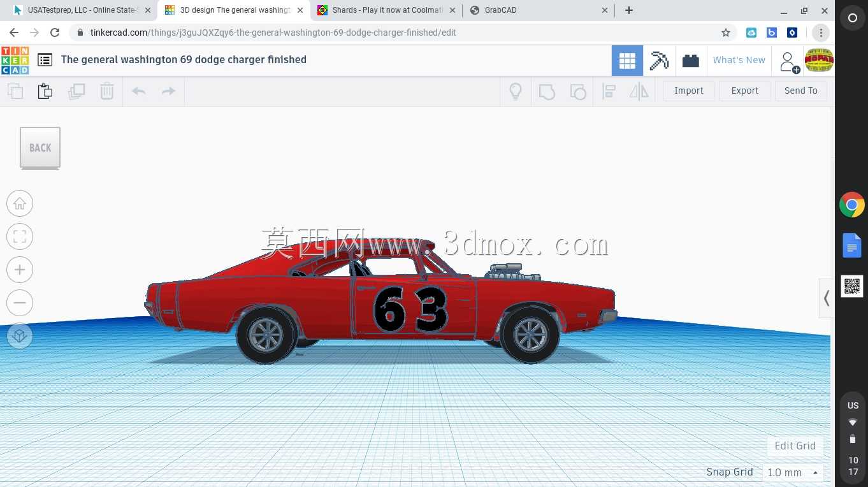Click the Mirror/Flip tool icon
This screenshot has height=487, width=868.
639,91
